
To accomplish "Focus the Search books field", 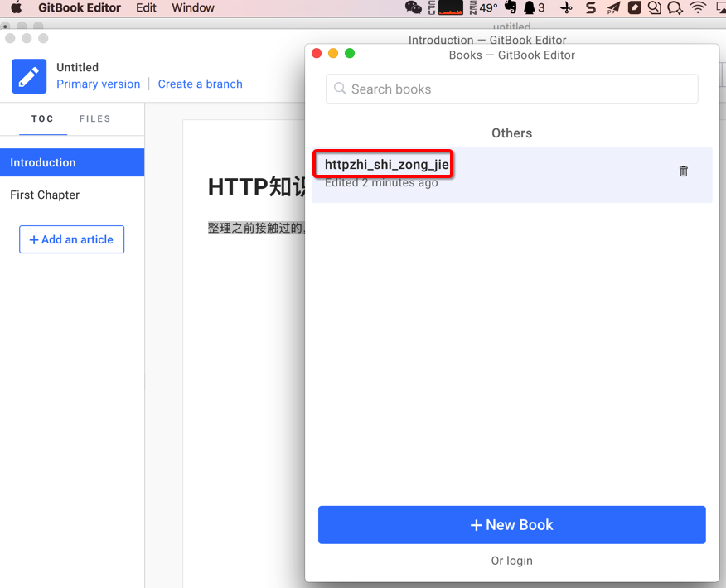I will click(x=511, y=89).
